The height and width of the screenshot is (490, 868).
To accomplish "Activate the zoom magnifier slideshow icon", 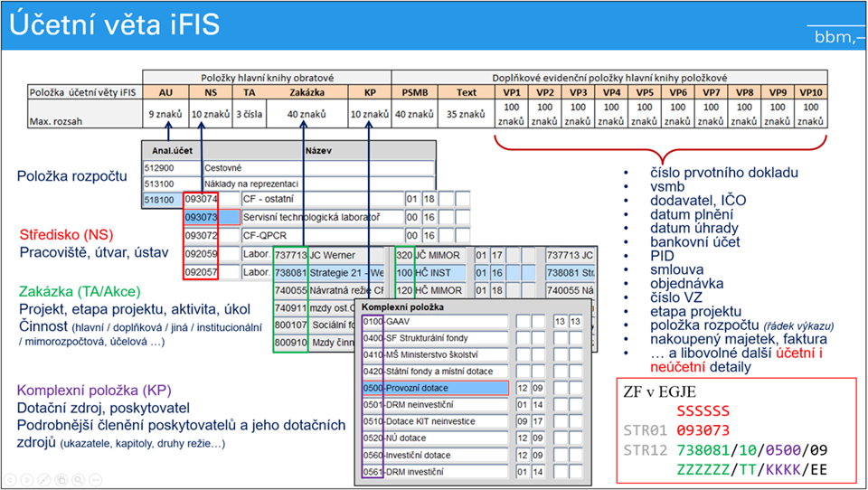I will (x=78, y=479).
